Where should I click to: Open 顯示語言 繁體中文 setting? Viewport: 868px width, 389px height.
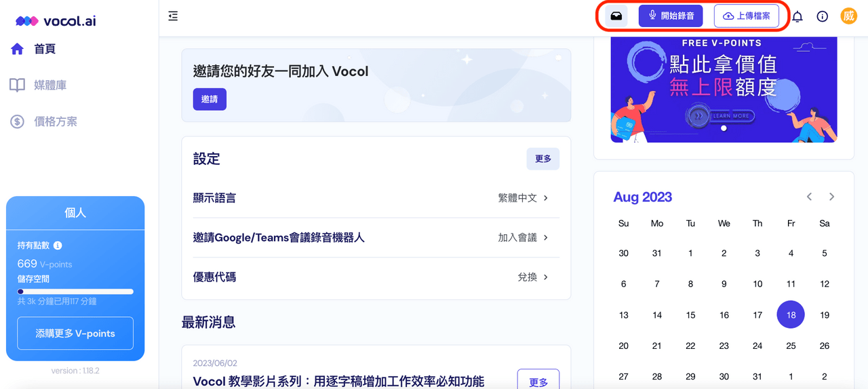(376, 198)
